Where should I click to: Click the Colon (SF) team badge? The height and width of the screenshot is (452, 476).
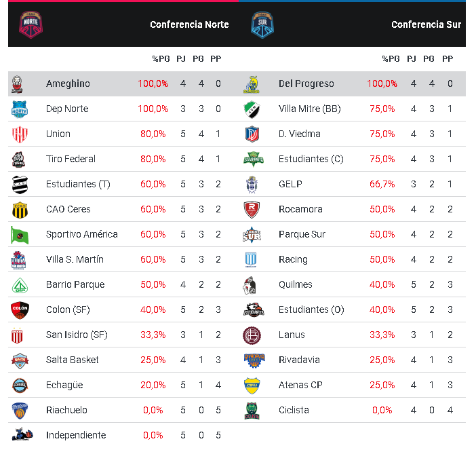click(x=19, y=310)
